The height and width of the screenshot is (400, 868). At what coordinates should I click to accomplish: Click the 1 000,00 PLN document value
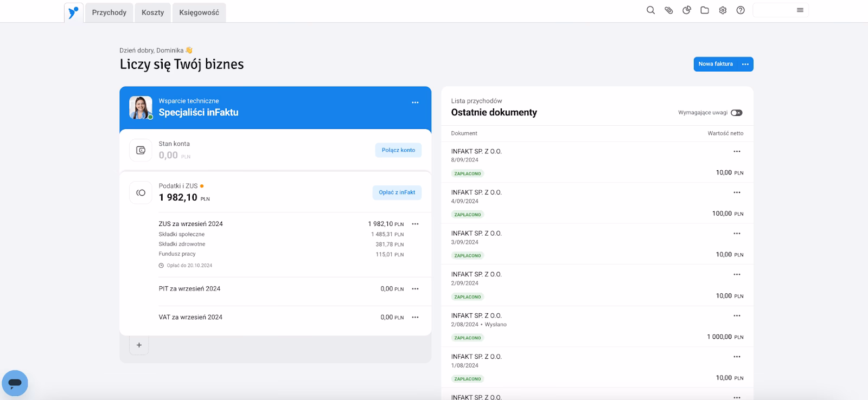[725, 337]
